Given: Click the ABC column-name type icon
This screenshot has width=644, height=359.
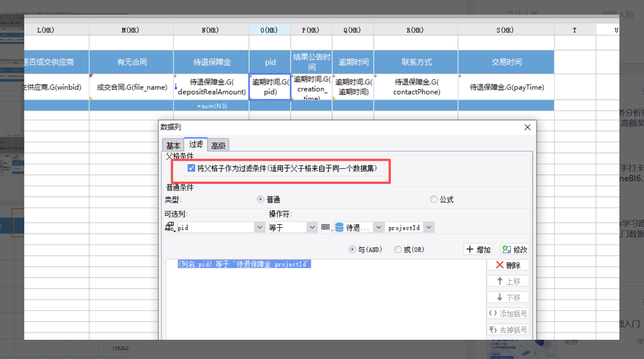Looking at the screenshot, I should coord(170,227).
